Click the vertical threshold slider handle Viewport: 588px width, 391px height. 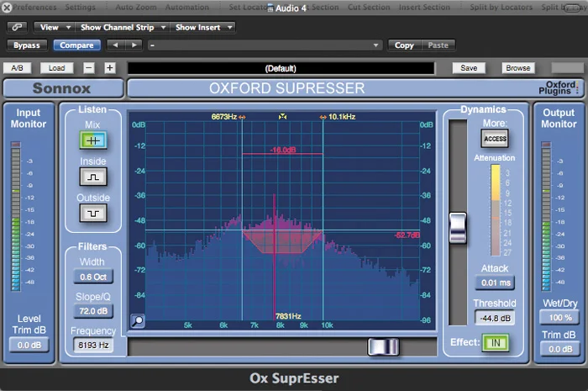[x=458, y=228]
